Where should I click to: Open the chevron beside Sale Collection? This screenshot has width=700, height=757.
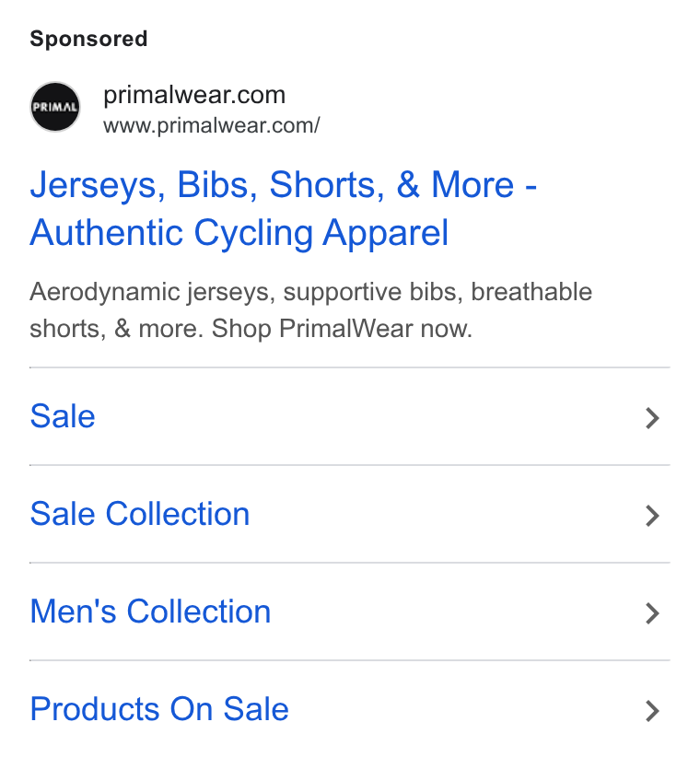[652, 516]
